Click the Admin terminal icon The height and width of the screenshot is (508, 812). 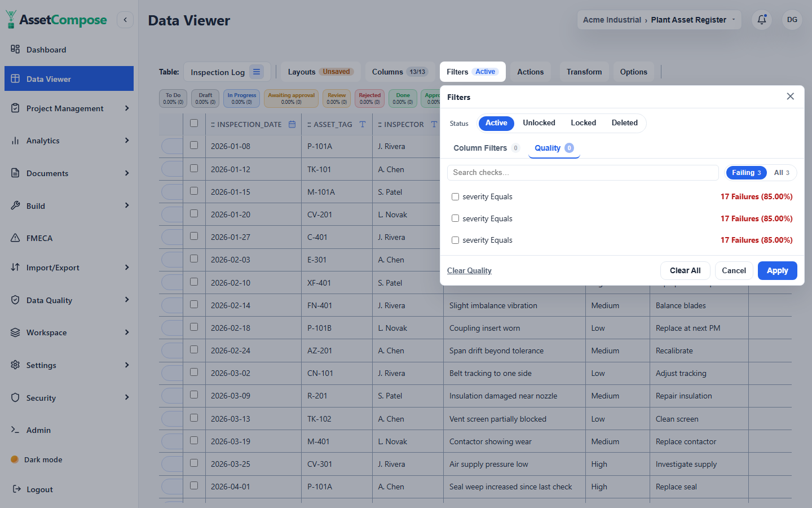click(x=15, y=430)
